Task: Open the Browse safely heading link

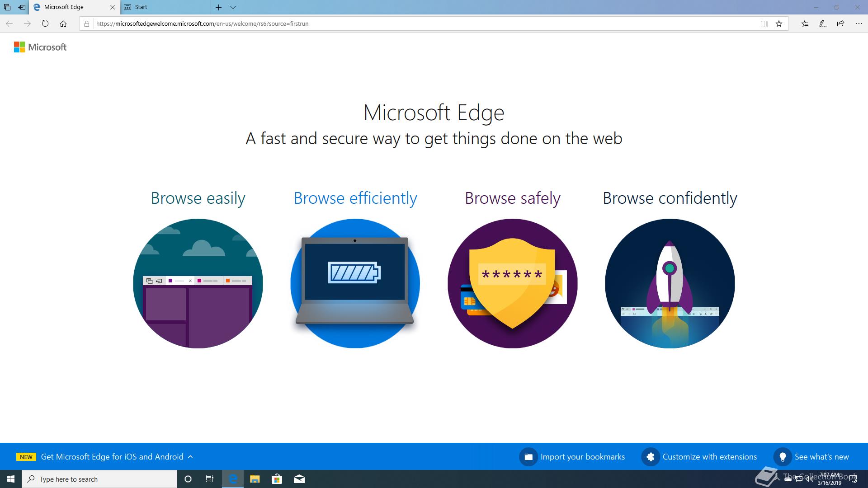Action: (x=513, y=198)
